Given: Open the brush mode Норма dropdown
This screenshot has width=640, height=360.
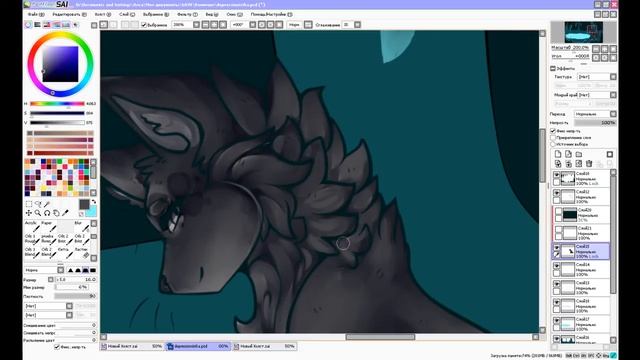Looking at the screenshot, I should [x=60, y=270].
